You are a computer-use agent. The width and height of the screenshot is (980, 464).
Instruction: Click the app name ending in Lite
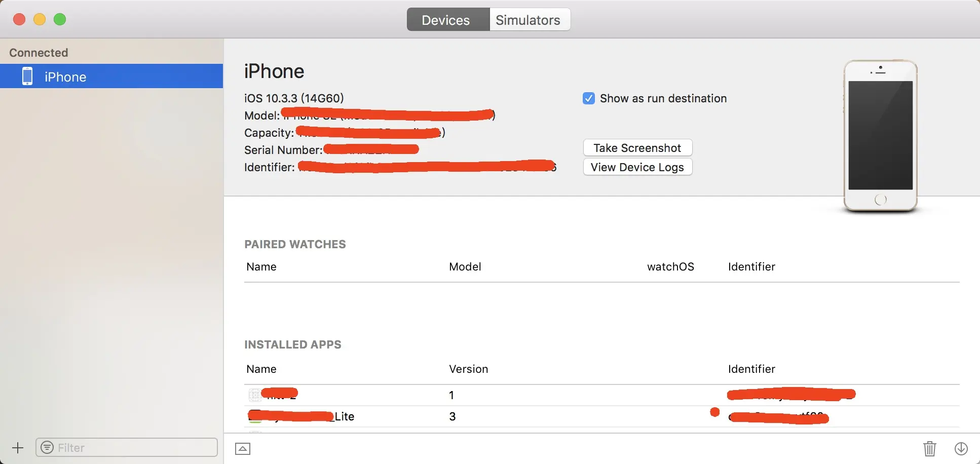(301, 416)
